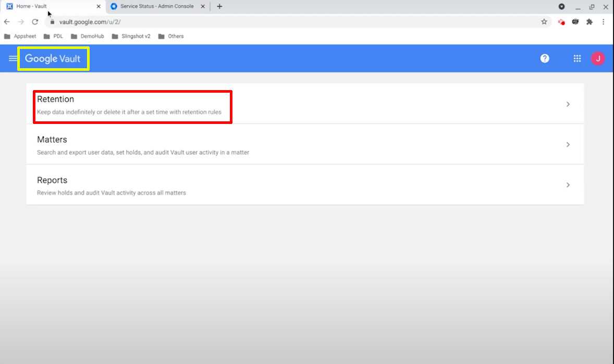Close the Service Status tab

click(203, 6)
